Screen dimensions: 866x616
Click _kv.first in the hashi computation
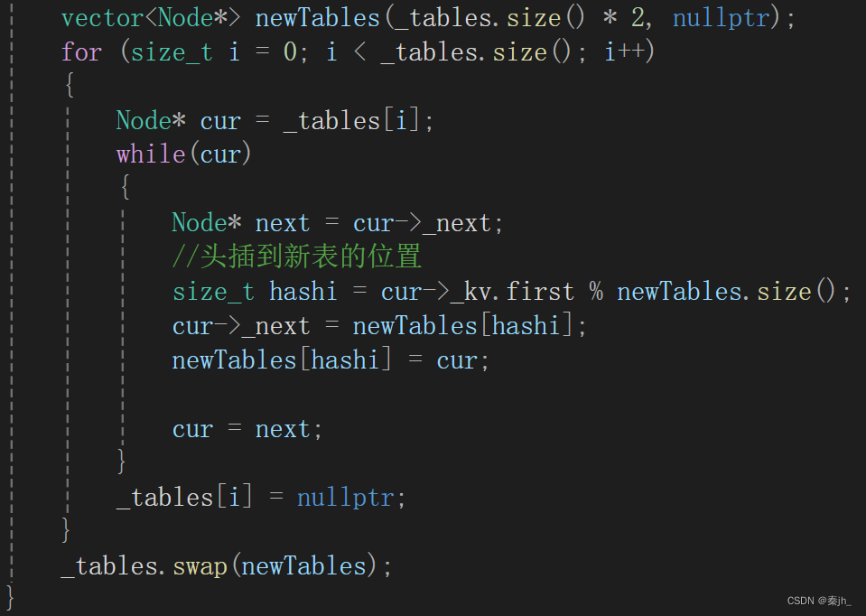tap(512, 291)
